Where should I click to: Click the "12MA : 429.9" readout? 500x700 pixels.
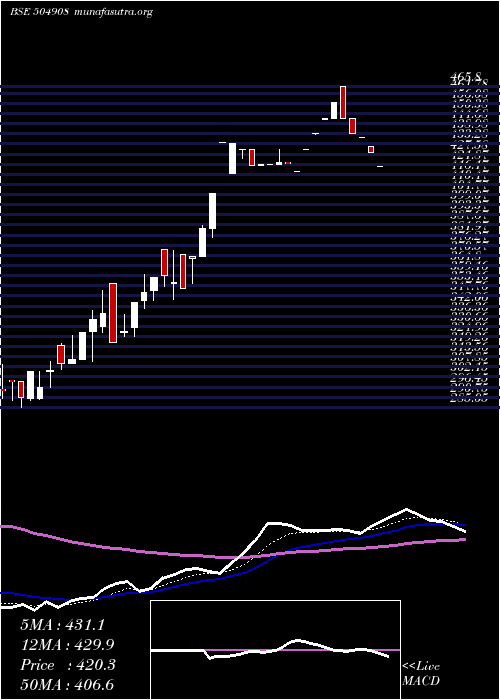click(x=68, y=645)
